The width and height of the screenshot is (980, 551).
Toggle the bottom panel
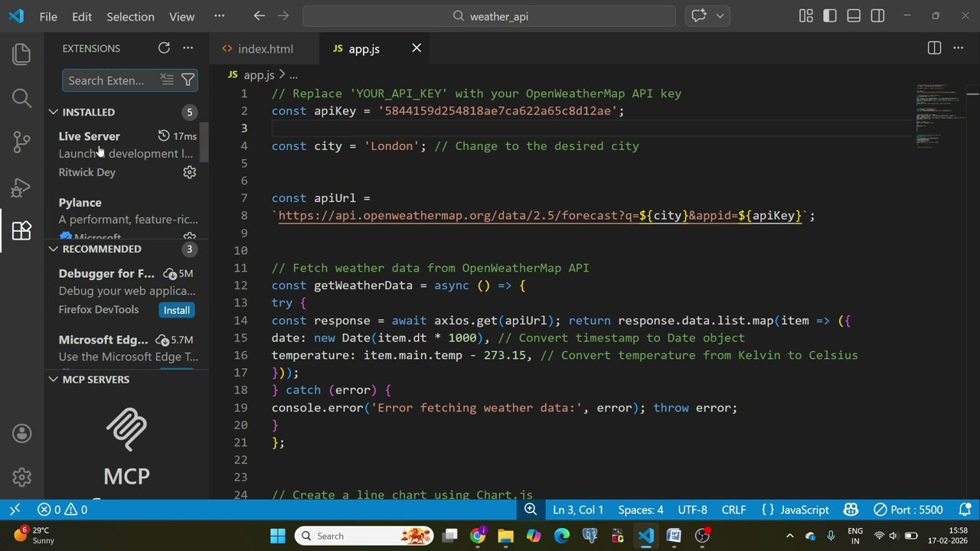click(854, 16)
